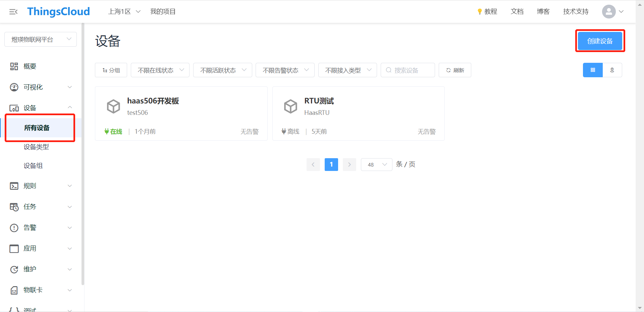Image resolution: width=644 pixels, height=312 pixels.
Task: Switch to grid card view
Action: point(593,70)
